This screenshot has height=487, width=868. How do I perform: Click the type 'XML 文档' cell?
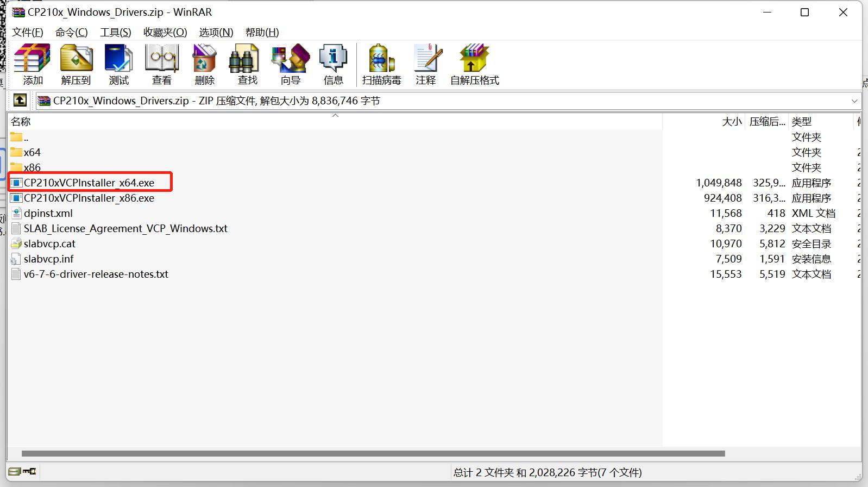(x=814, y=213)
